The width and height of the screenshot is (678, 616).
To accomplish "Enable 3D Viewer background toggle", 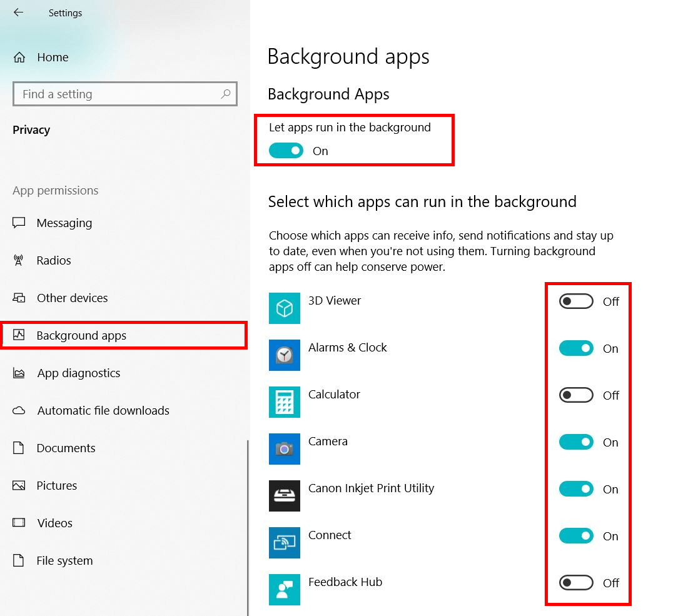I will (x=576, y=301).
